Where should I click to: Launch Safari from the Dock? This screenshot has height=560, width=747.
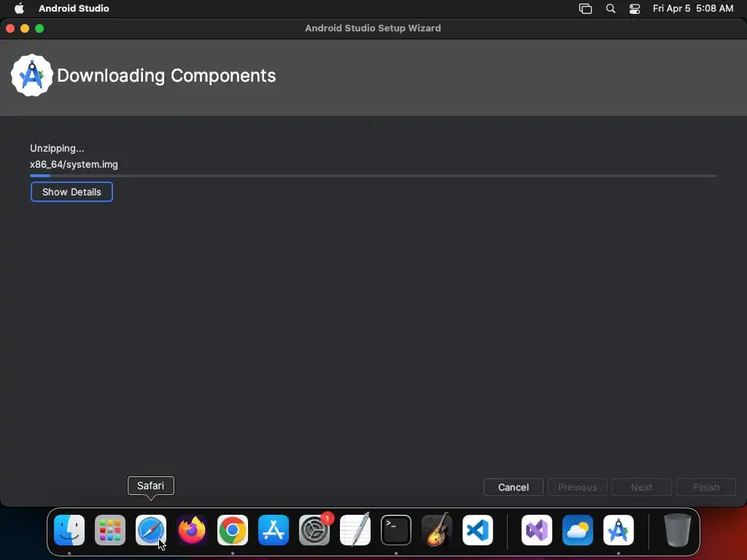coord(151,530)
